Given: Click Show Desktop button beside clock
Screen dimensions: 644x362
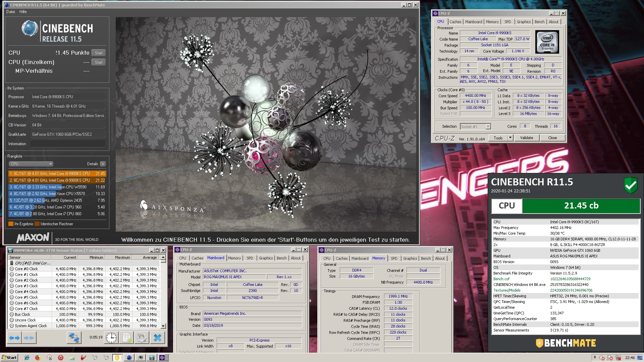Looking at the screenshot, I should pos(641,358).
